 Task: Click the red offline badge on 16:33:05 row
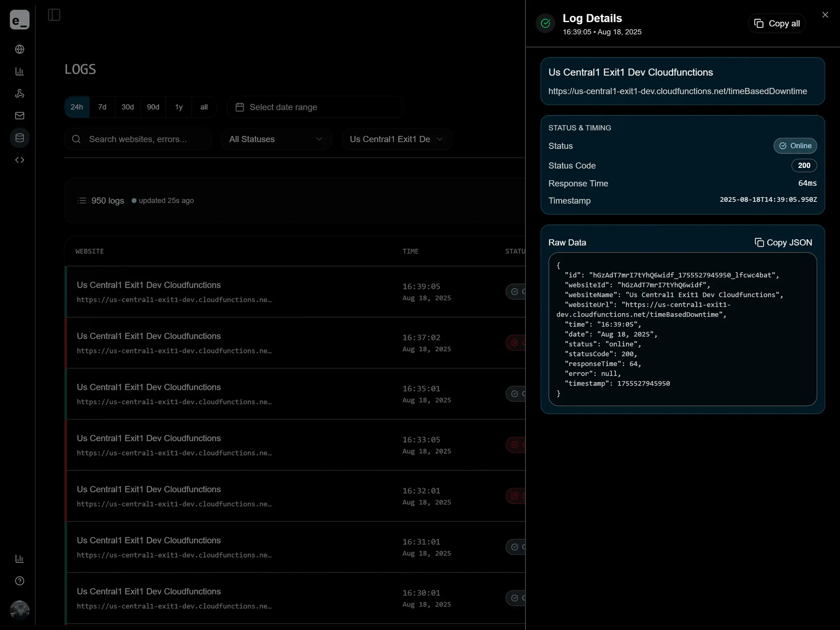pyautogui.click(x=516, y=445)
